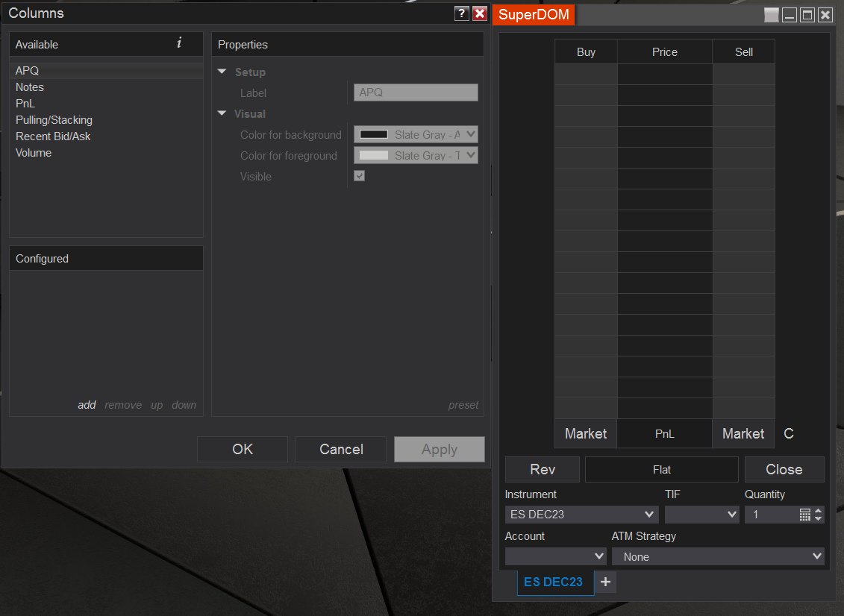Click the Sell column header
Viewport: 844px width, 616px height.
click(744, 52)
